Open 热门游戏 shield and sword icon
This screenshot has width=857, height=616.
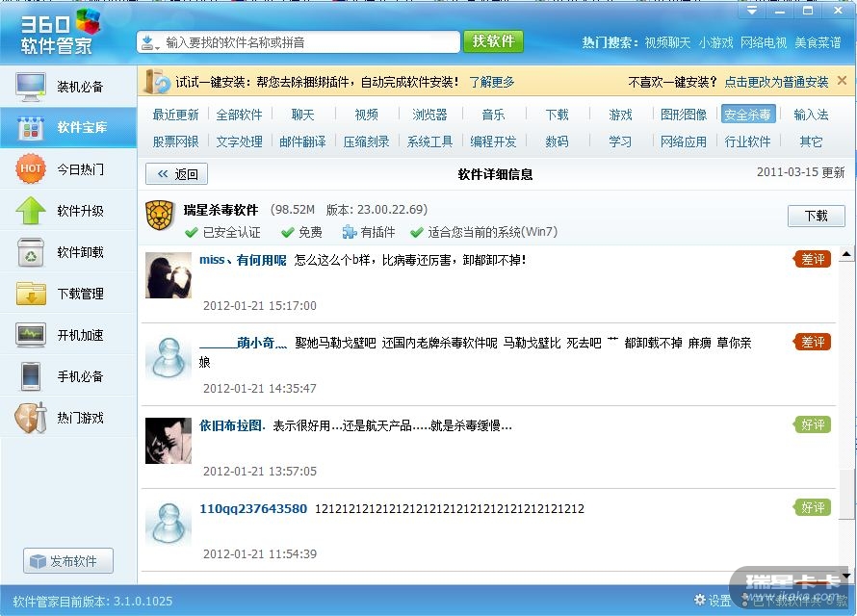[x=31, y=418]
